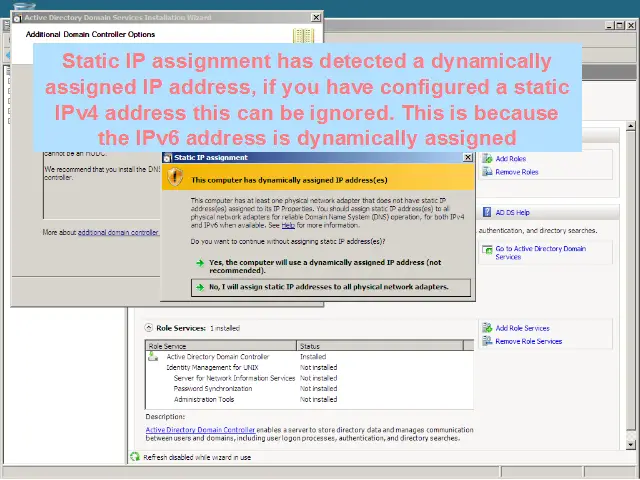Click the Role Service column header
640x480 pixels.
(x=221, y=346)
